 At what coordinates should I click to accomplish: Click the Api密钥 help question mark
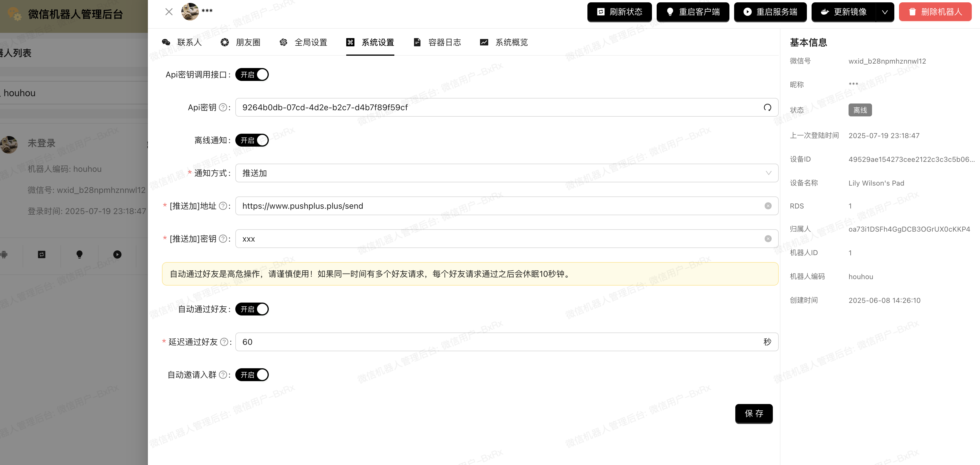[x=223, y=107]
